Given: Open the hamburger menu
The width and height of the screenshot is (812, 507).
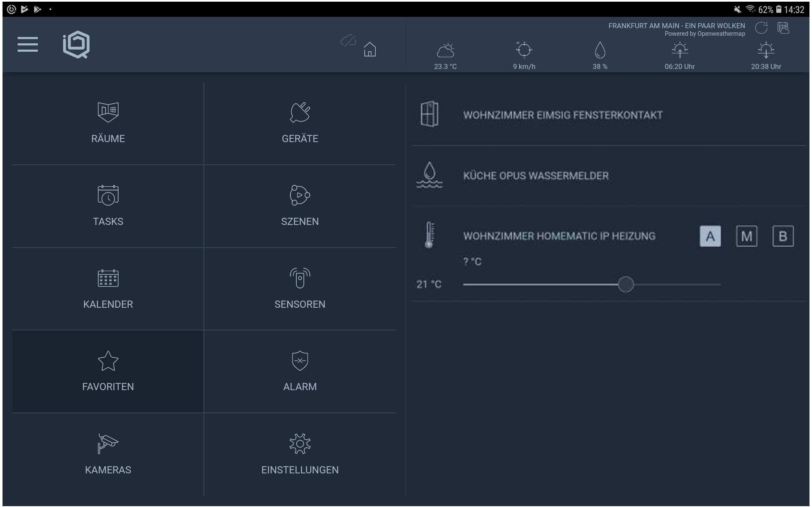Looking at the screenshot, I should point(28,45).
